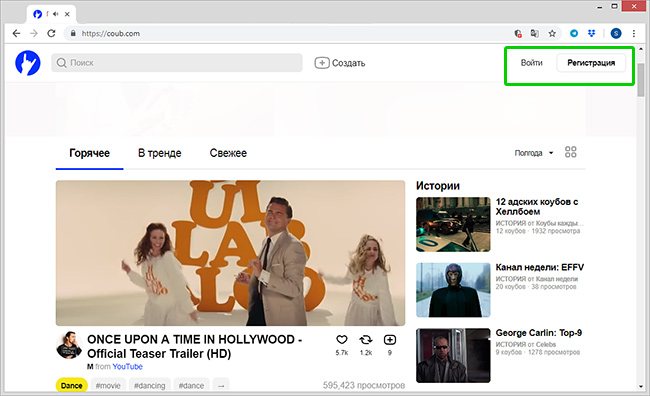Click the padlock site info icon
This screenshot has width=650, height=396.
[73, 34]
